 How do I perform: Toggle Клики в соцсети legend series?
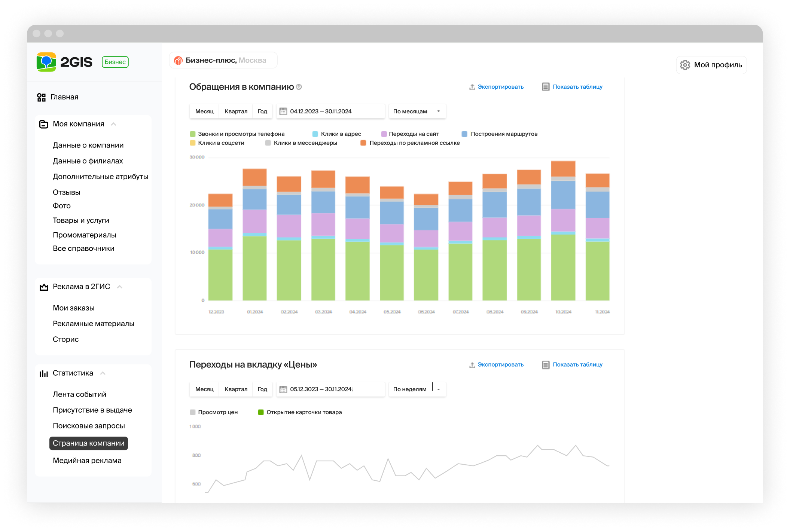coord(217,143)
